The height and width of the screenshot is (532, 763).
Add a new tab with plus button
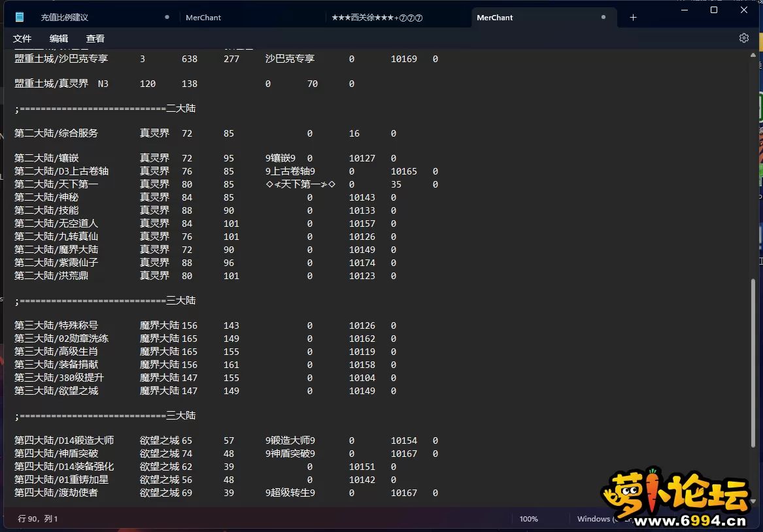click(633, 18)
